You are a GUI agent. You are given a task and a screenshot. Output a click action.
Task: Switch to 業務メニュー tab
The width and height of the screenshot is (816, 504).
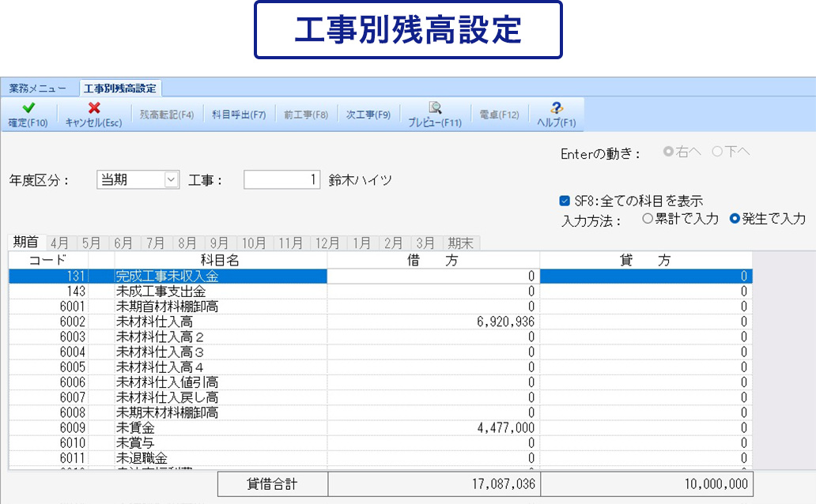[38, 88]
